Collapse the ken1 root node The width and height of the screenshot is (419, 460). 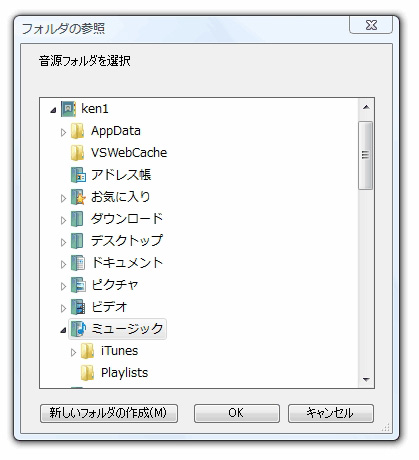click(53, 110)
